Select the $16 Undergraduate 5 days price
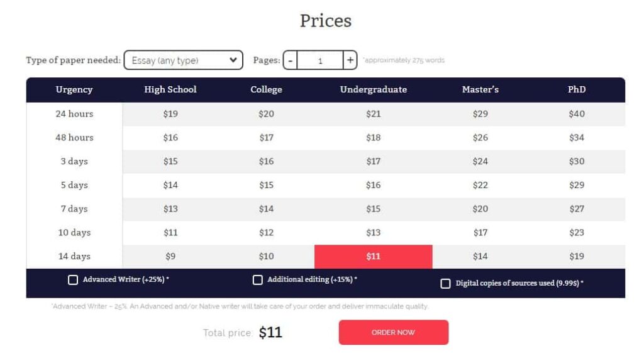The image size is (644, 353). click(x=374, y=186)
